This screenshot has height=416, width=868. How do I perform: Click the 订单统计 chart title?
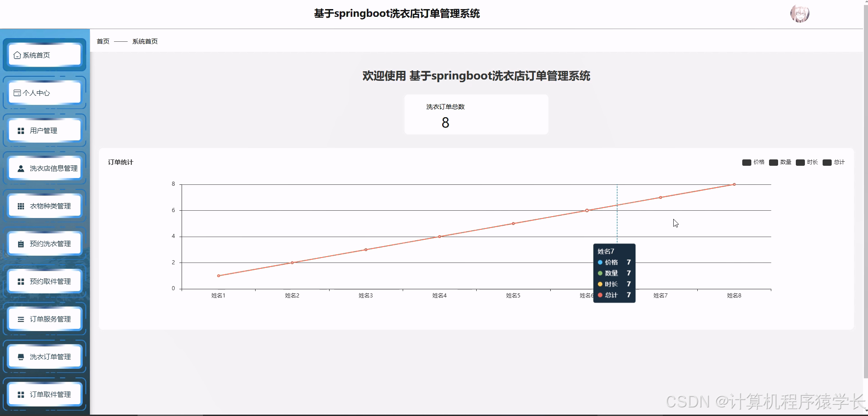121,162
